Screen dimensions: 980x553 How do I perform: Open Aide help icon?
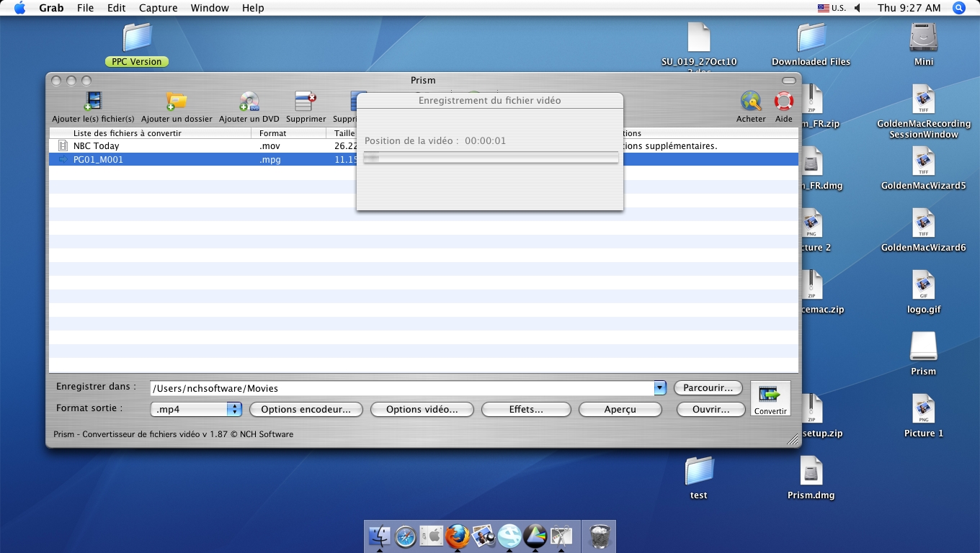point(783,102)
